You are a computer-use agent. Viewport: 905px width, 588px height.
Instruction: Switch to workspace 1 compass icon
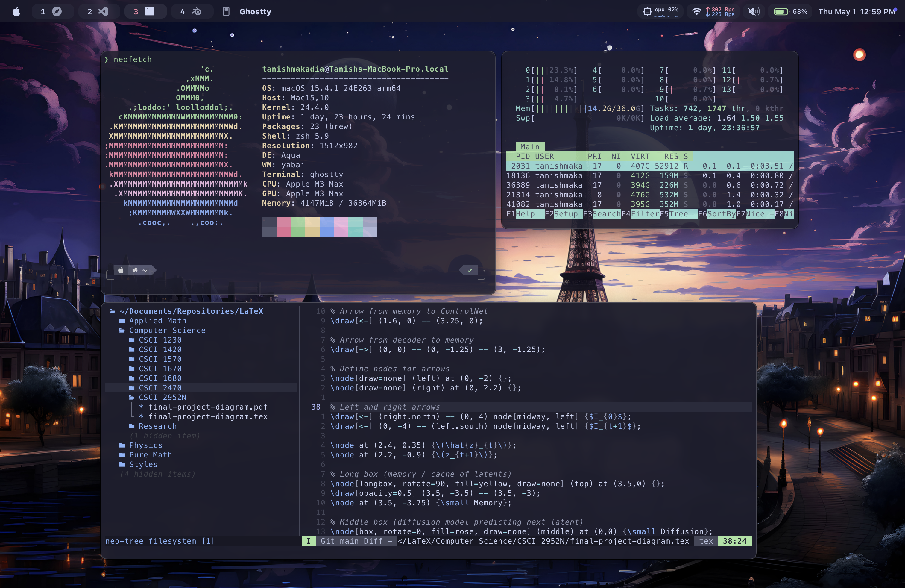(x=56, y=11)
